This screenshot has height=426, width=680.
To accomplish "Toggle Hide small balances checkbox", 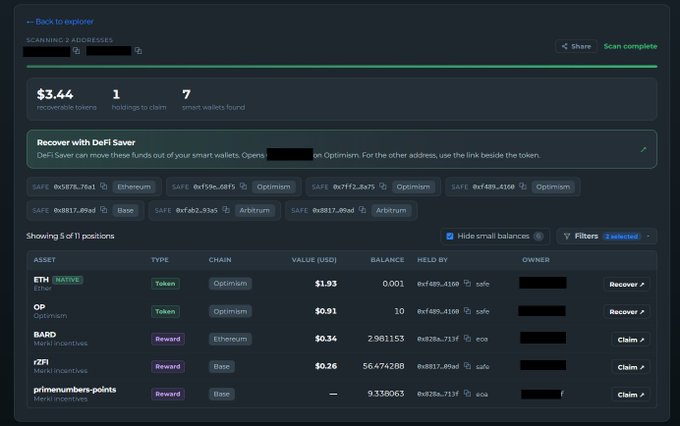I will tap(450, 236).
